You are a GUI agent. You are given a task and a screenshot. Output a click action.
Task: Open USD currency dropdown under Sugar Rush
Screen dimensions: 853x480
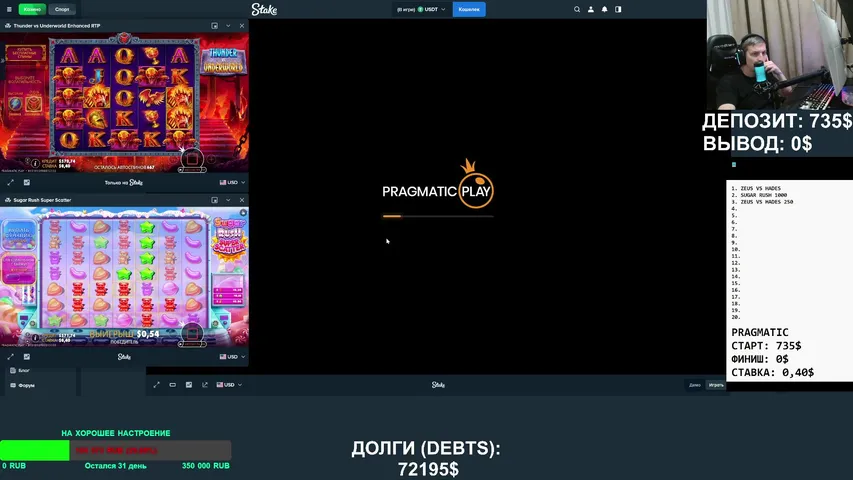click(232, 356)
